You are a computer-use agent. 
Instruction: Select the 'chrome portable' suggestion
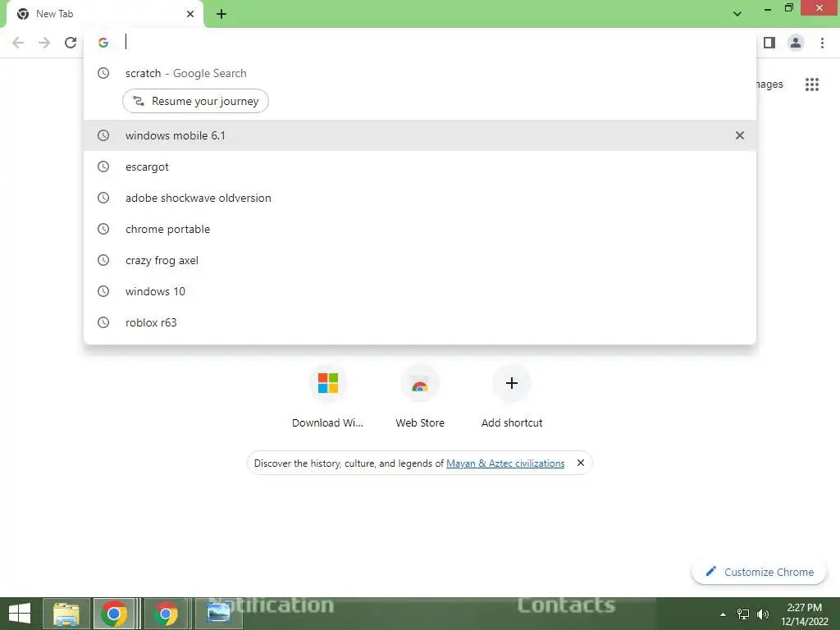(420, 229)
